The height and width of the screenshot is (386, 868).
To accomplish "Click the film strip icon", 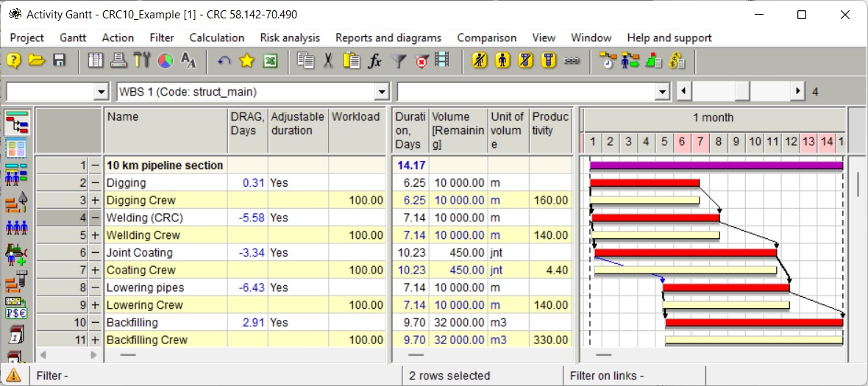I will (442, 60).
